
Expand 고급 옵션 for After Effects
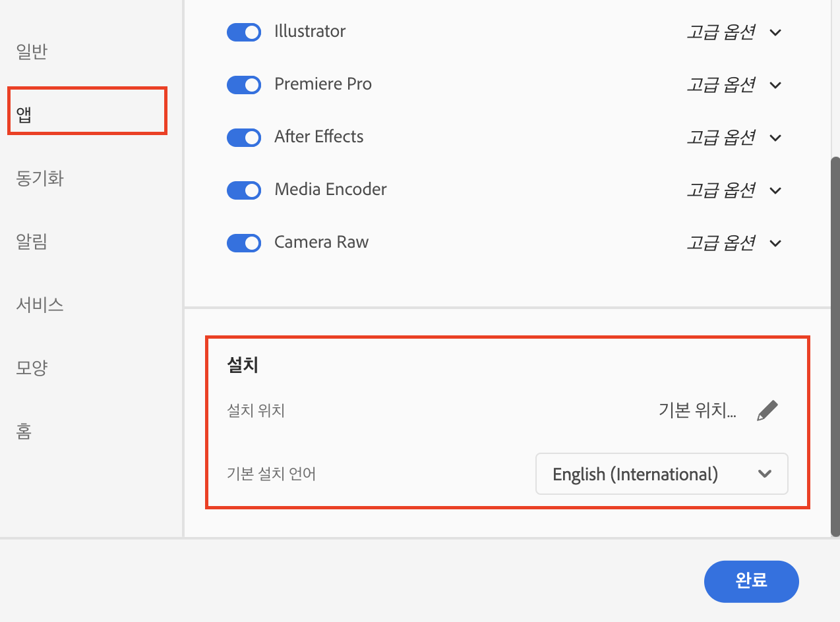pyautogui.click(x=734, y=138)
